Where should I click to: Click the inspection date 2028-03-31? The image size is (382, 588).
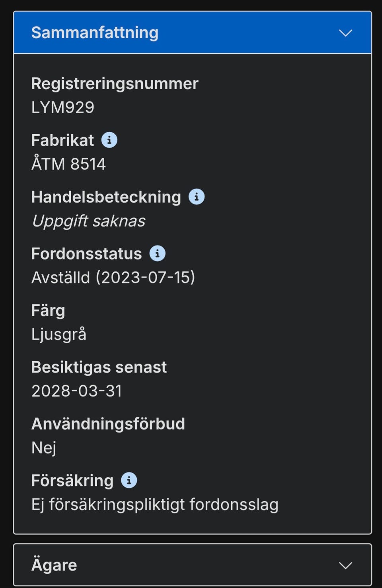pyautogui.click(x=76, y=391)
